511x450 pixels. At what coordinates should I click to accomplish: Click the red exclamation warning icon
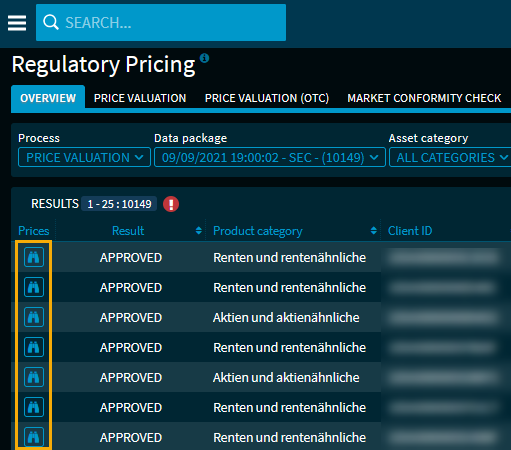[171, 204]
